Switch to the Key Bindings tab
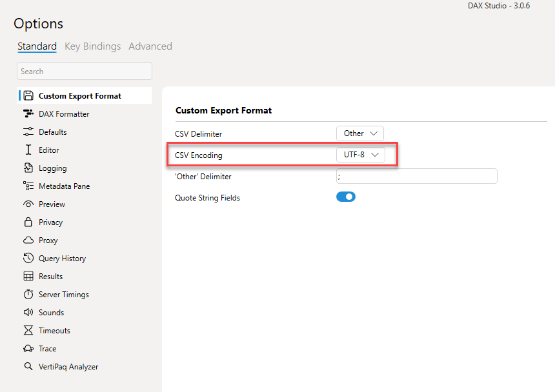The width and height of the screenshot is (555, 392). click(93, 46)
